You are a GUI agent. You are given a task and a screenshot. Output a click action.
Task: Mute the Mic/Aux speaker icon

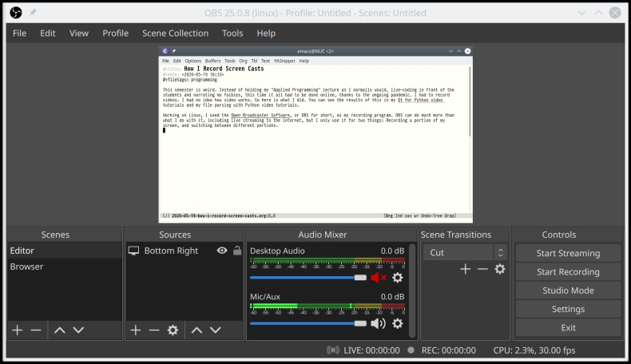(378, 323)
